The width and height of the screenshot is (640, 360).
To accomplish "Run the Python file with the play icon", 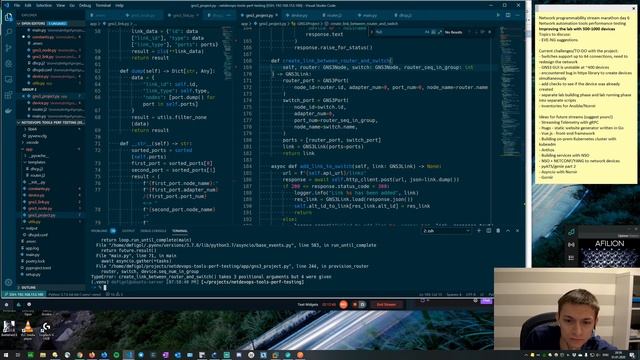I will (498, 15).
